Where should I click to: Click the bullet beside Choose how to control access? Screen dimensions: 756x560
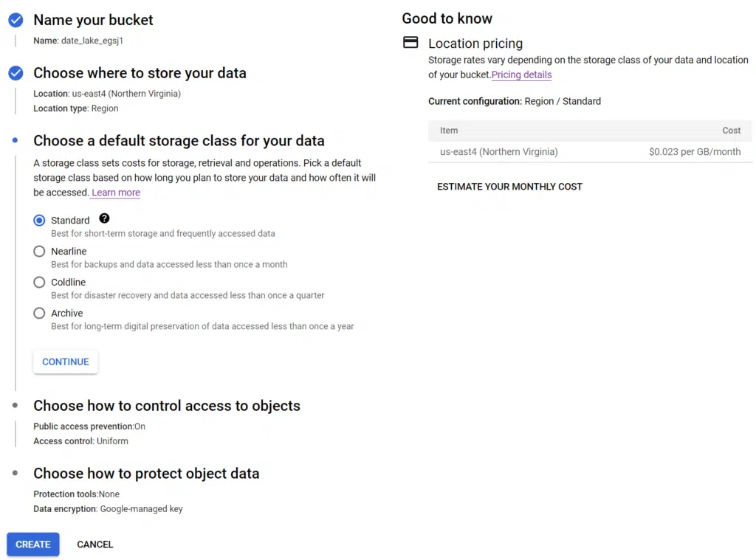(15, 405)
